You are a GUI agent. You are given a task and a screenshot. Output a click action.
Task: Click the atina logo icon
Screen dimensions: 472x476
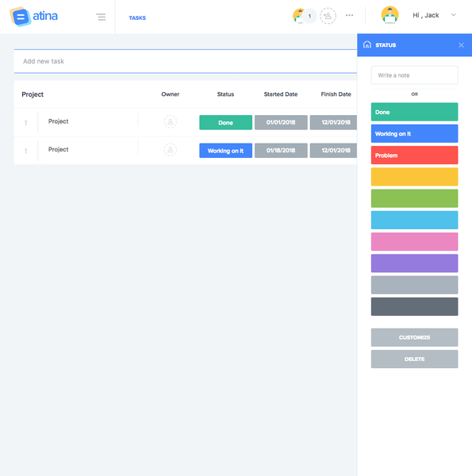coord(20,17)
